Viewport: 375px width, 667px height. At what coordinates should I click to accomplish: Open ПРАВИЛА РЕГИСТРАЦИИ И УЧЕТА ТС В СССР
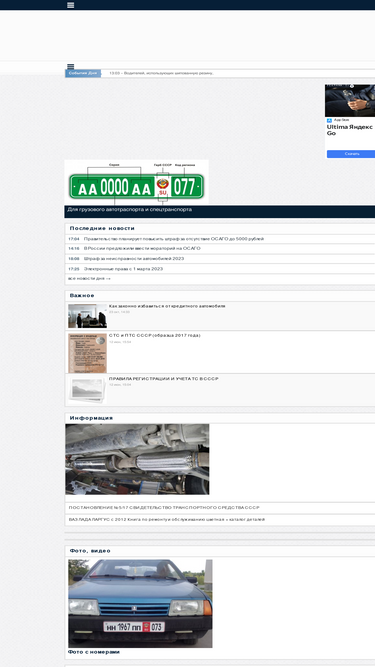click(164, 379)
